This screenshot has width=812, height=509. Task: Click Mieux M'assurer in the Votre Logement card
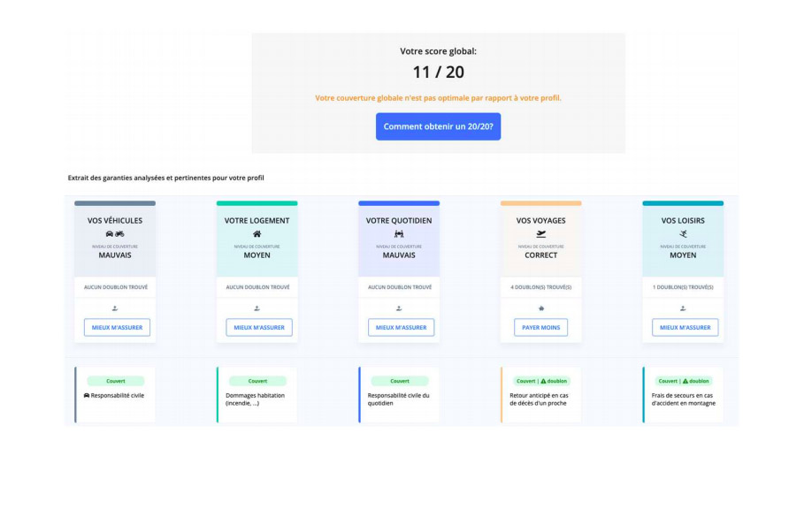tap(259, 327)
